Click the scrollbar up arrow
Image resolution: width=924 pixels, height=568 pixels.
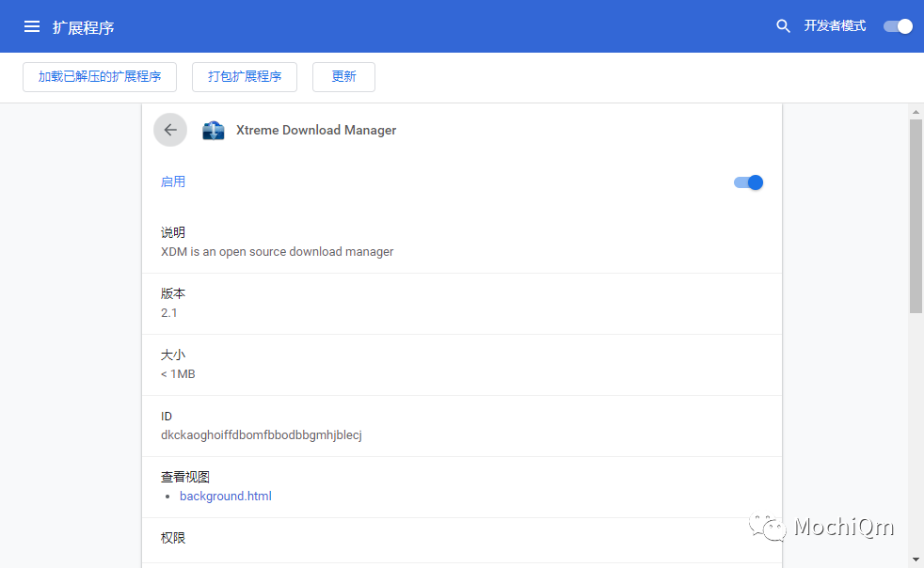pyautogui.click(x=916, y=112)
